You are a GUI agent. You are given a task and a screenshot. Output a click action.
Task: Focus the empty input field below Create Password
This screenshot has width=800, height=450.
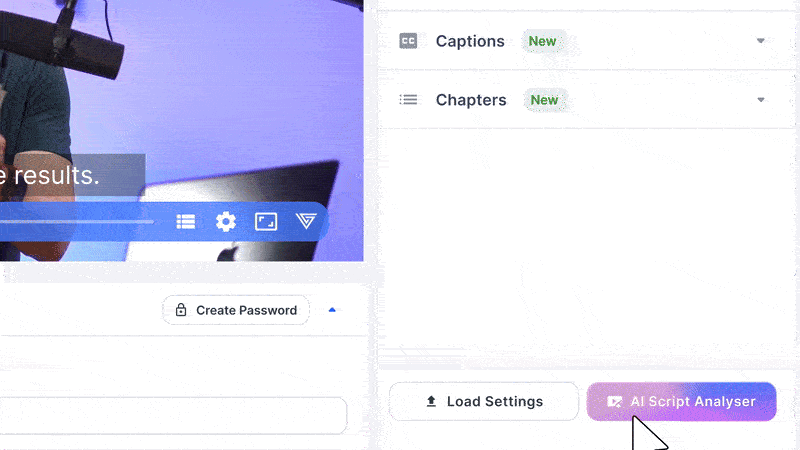click(x=173, y=416)
